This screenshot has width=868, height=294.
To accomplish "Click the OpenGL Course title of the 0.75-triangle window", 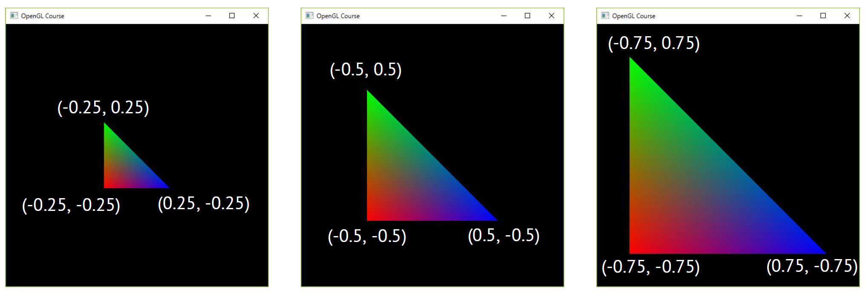I will tap(633, 16).
